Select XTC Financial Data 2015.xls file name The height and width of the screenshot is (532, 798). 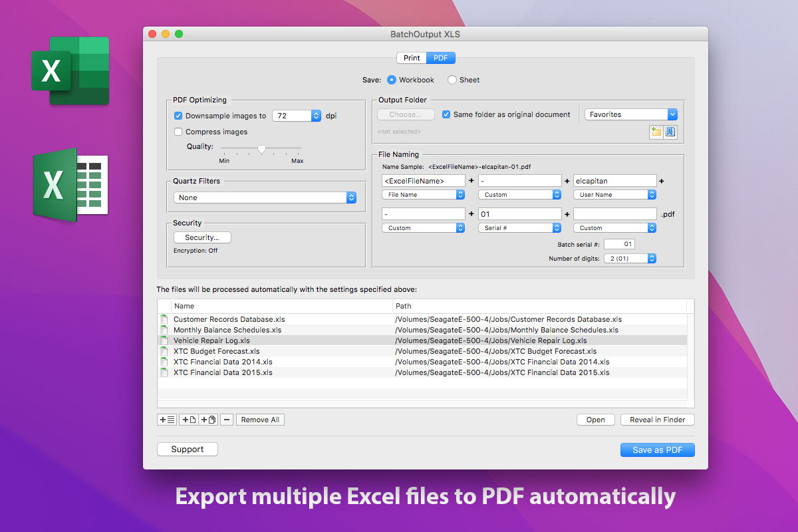(x=223, y=372)
